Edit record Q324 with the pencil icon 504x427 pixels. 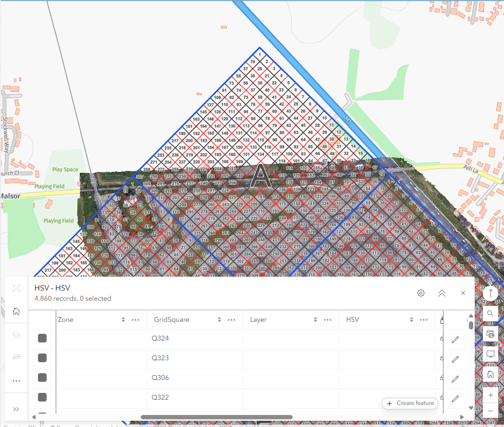click(x=455, y=338)
